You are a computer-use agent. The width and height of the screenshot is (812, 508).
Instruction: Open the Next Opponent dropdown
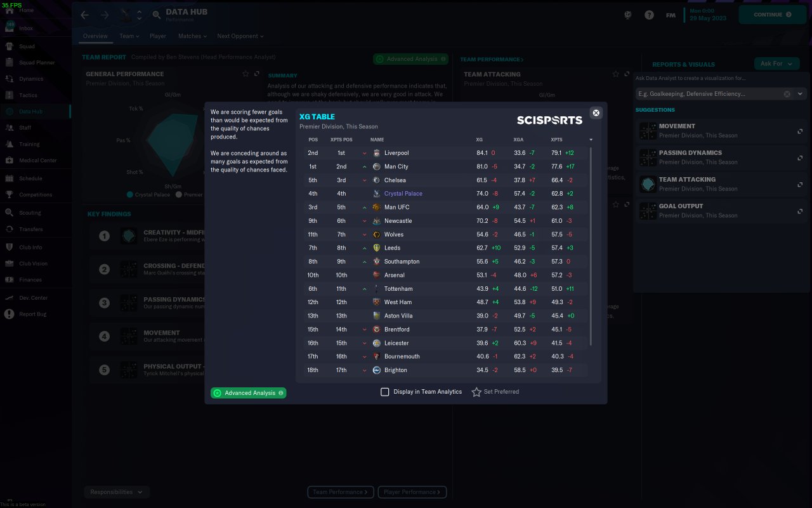click(240, 36)
